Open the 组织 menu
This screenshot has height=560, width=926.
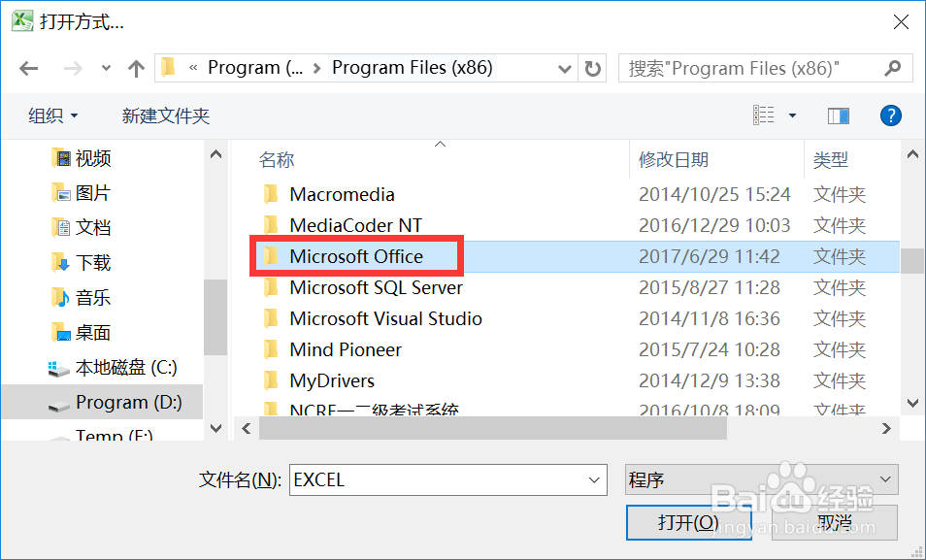coord(53,115)
